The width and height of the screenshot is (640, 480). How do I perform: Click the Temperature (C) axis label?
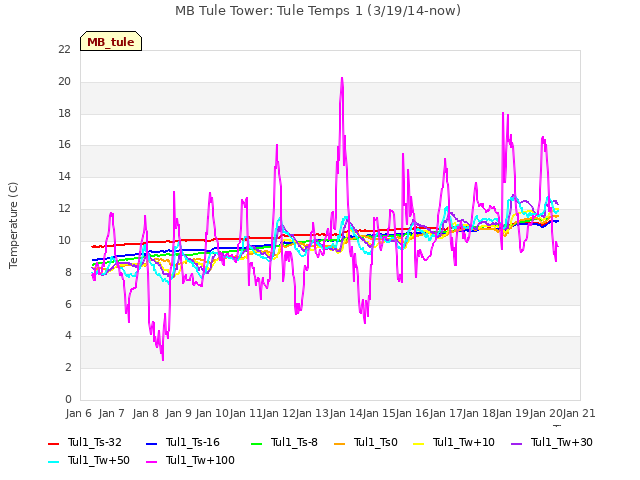[13, 225]
